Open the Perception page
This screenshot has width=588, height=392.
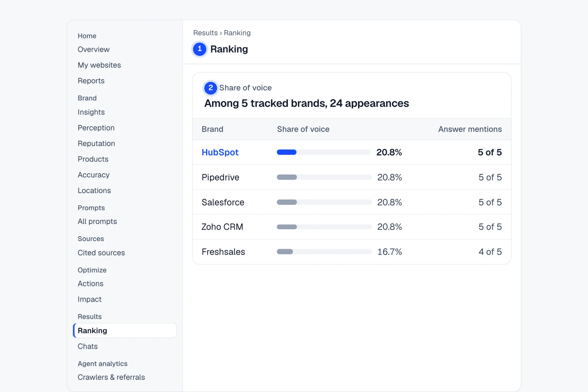[x=96, y=128]
